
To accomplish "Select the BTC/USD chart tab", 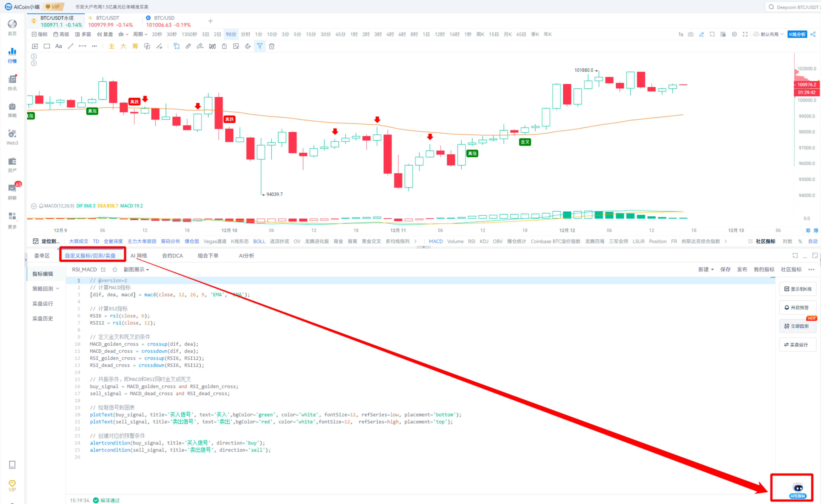I will (x=169, y=21).
